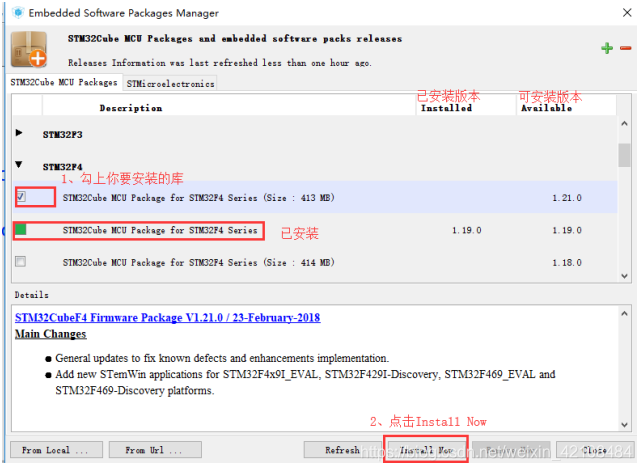The width and height of the screenshot is (642, 471).
Task: Click the Details pane scrollbar up arrow
Action: [624, 314]
